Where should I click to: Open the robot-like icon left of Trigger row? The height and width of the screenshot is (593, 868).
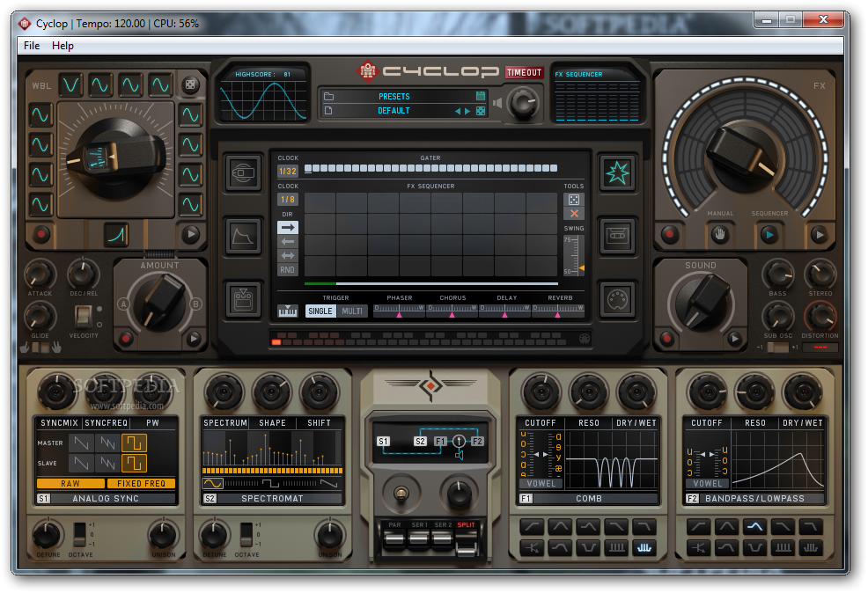click(x=243, y=300)
